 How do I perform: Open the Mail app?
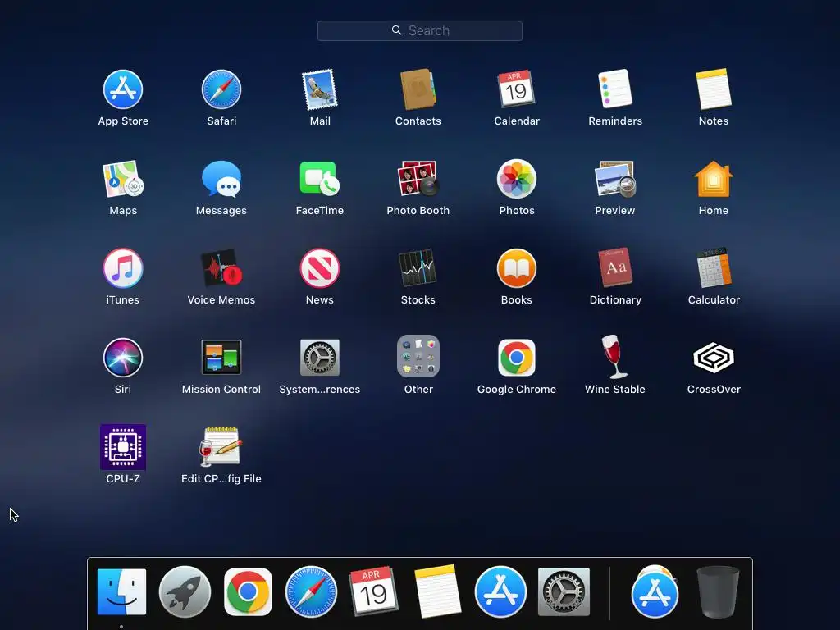tap(320, 89)
